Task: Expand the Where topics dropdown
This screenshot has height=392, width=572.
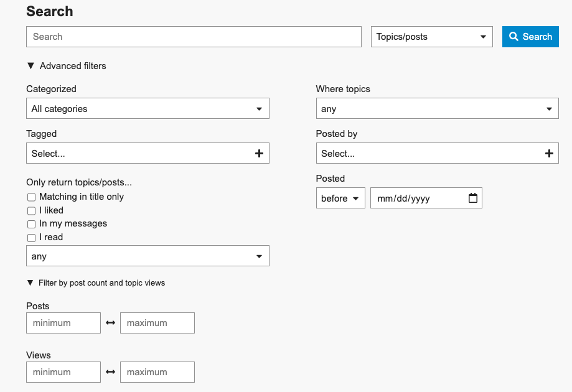Action: pyautogui.click(x=437, y=109)
